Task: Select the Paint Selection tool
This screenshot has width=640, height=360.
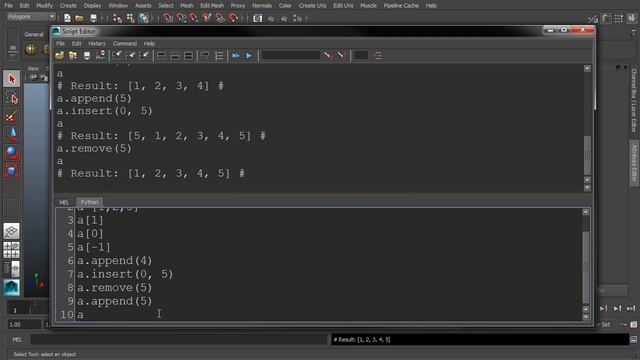Action: tap(12, 117)
